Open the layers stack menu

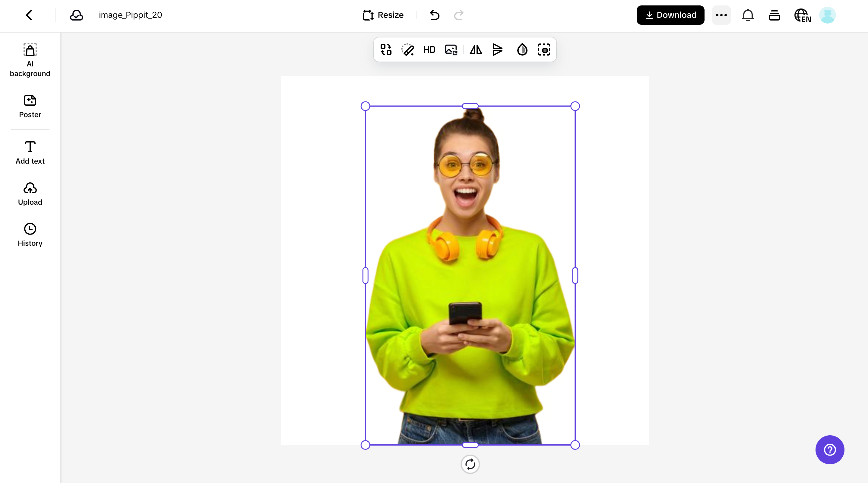[x=774, y=15]
